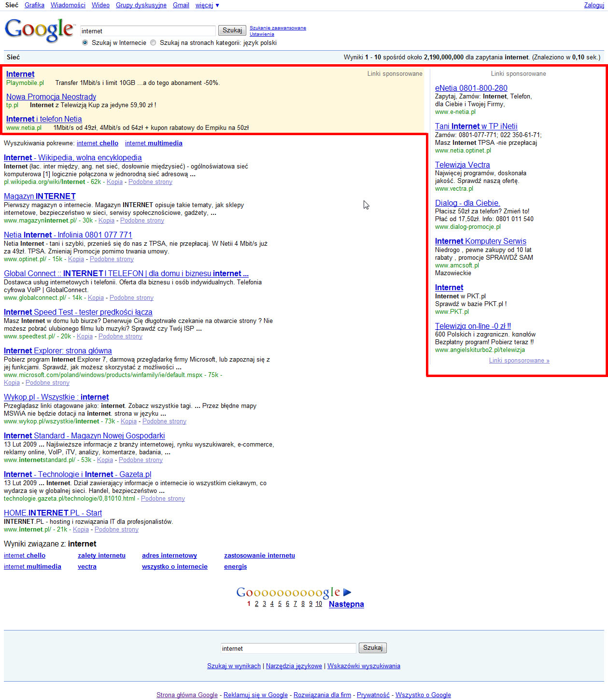The height and width of the screenshot is (700, 608).
Task: Select the 'Szukaj w Internecie' radio button
Action: [x=85, y=42]
